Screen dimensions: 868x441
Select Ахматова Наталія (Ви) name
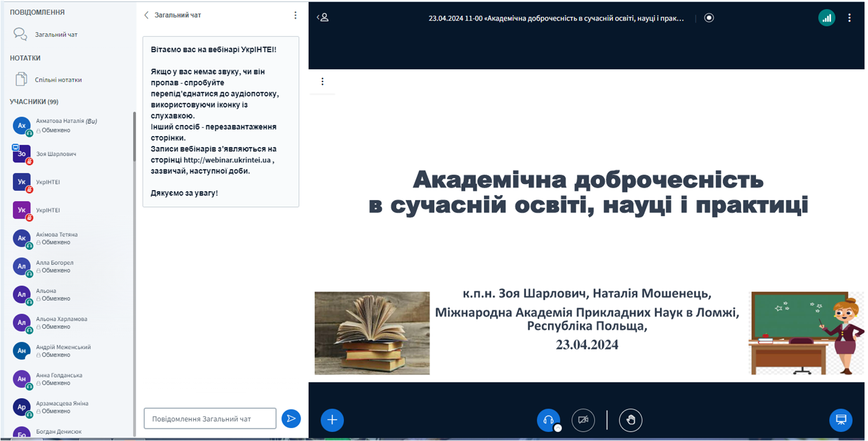(66, 121)
